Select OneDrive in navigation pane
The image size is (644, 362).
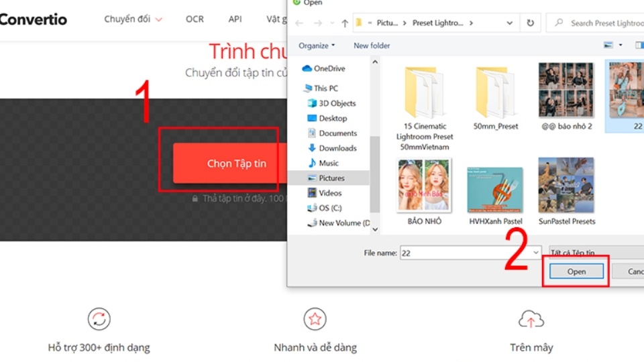(x=323, y=68)
